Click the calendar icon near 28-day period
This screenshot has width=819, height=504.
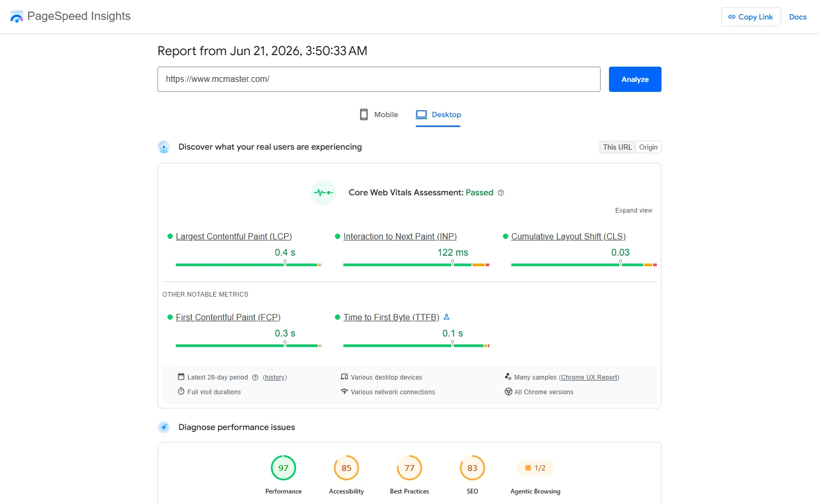click(181, 376)
